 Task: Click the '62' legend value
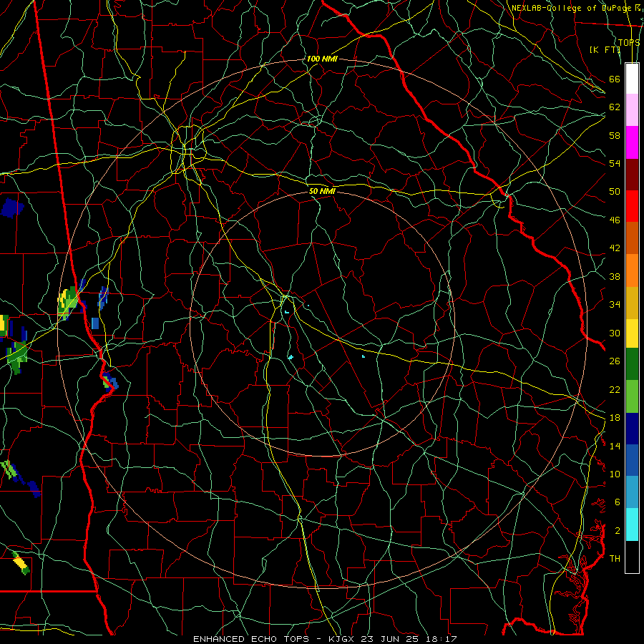coord(615,107)
